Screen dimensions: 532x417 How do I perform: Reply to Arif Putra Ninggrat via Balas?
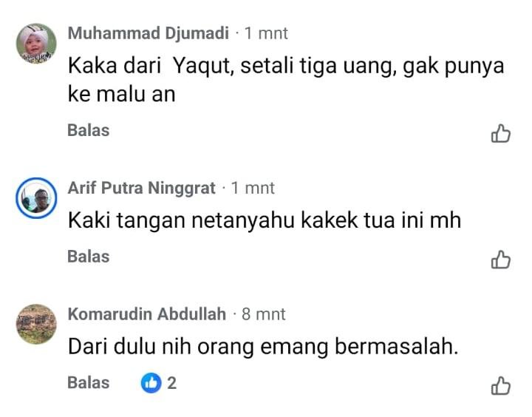[x=88, y=257]
